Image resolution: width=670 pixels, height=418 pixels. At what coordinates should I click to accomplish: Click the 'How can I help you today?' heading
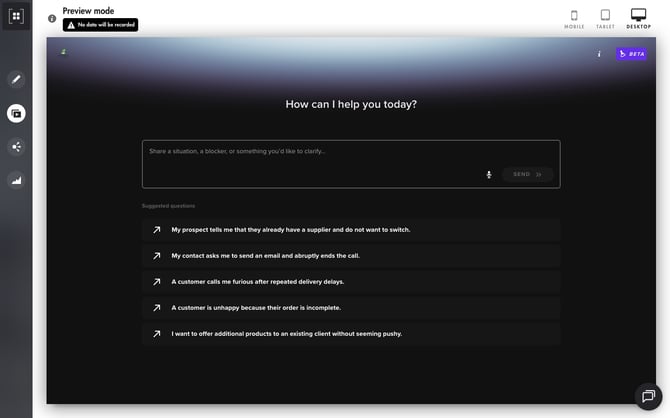[x=351, y=104]
